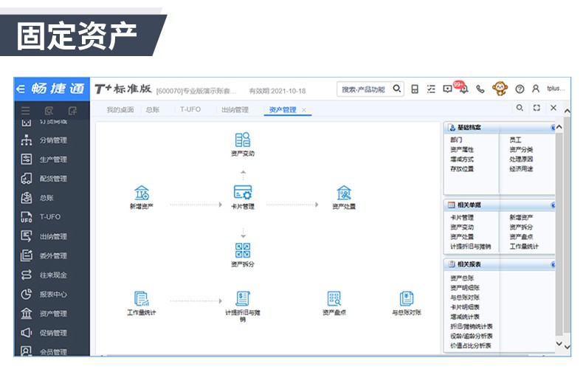Open the help question mark icon
This screenshot has height=392, width=583.
tap(520, 89)
